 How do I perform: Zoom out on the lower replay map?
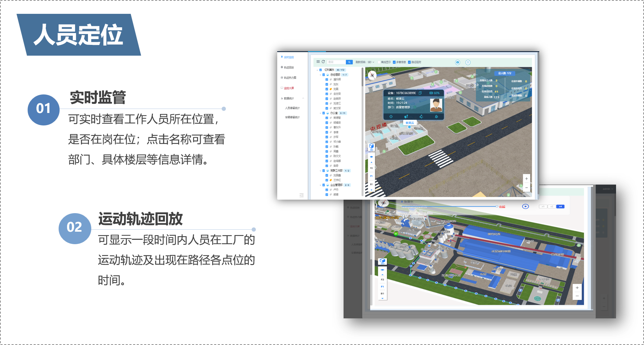[577, 296]
